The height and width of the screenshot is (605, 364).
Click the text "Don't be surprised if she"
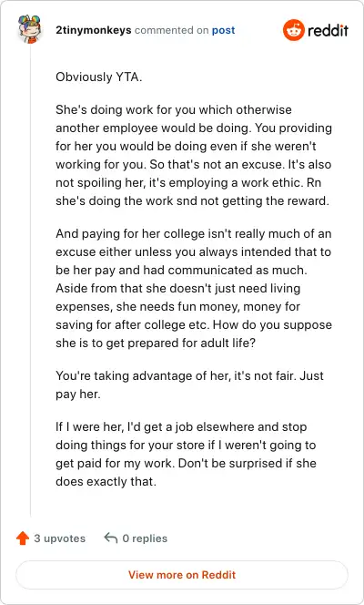[x=248, y=463]
